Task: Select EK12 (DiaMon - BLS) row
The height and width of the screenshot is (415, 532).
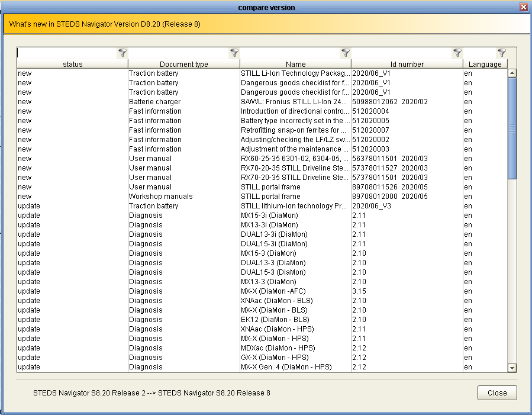Action: pyautogui.click(x=262, y=320)
